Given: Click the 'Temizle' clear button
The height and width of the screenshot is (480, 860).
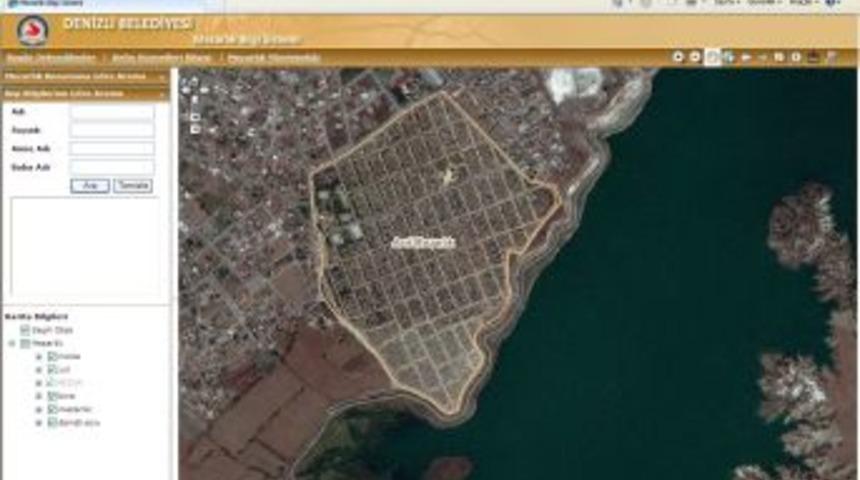Looking at the screenshot, I should pyautogui.click(x=132, y=186).
